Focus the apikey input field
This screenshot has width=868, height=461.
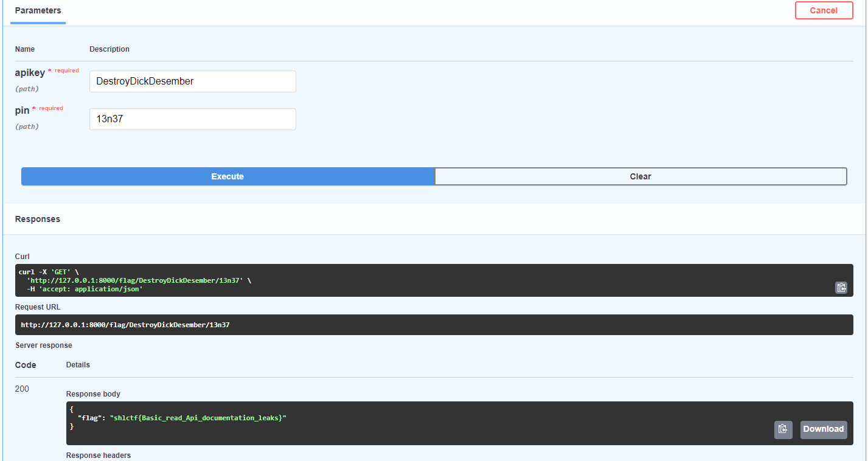(193, 81)
